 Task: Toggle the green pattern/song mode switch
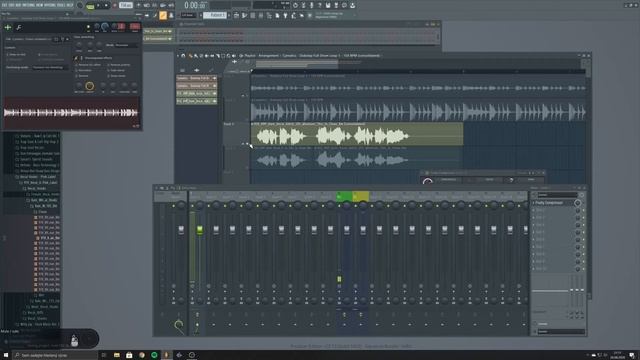[x=90, y=6]
